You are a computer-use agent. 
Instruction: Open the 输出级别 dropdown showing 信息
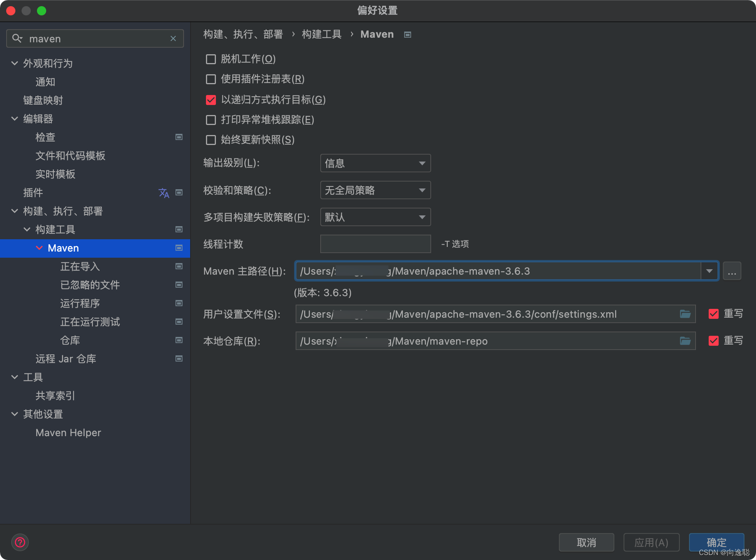click(x=375, y=163)
